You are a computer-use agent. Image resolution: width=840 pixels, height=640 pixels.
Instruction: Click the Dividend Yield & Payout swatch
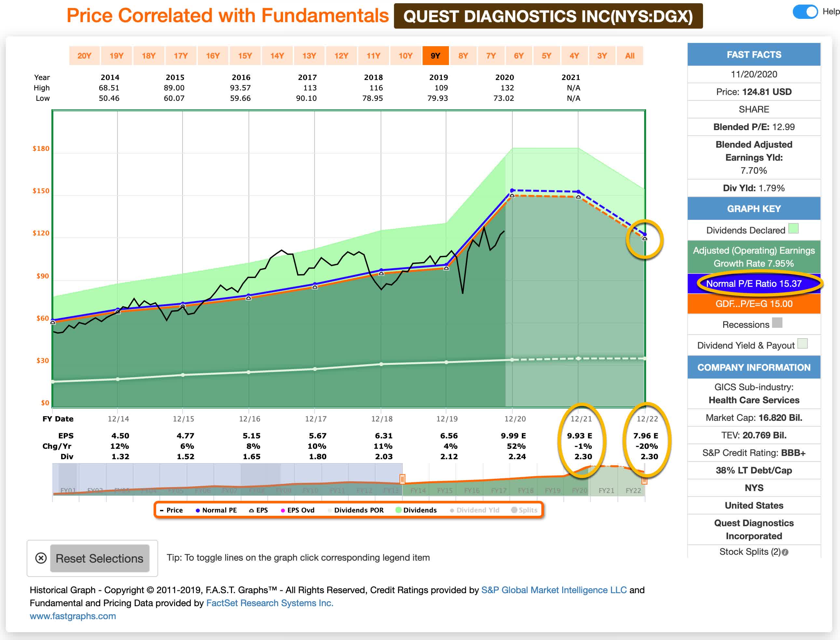803,343
